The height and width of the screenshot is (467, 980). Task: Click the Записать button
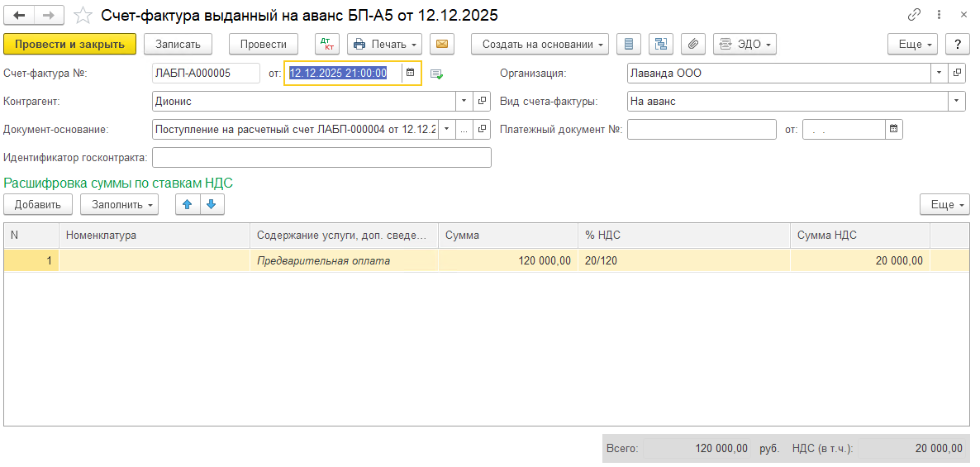[x=178, y=44]
